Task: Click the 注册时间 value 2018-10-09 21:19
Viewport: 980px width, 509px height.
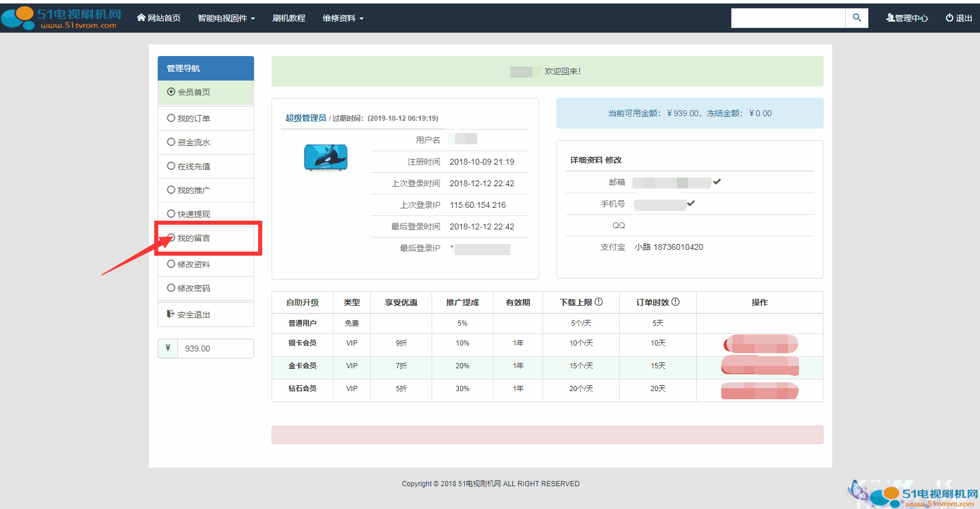Action: tap(482, 162)
